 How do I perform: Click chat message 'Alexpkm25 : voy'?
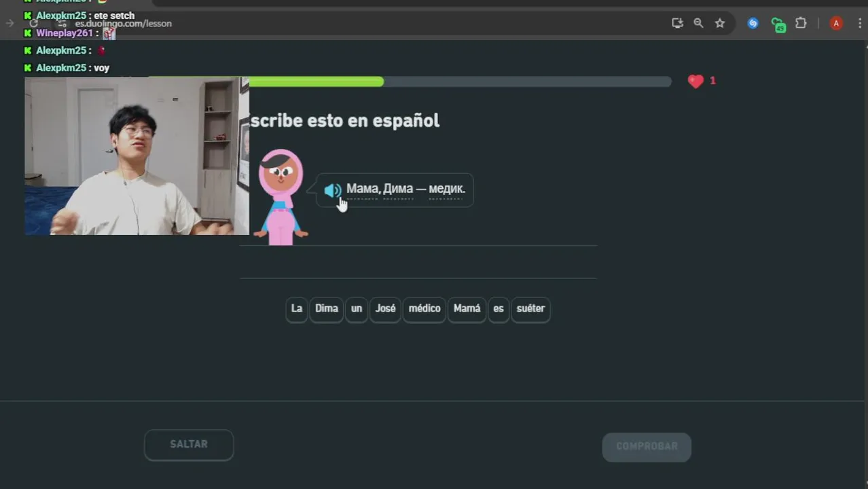(x=67, y=68)
